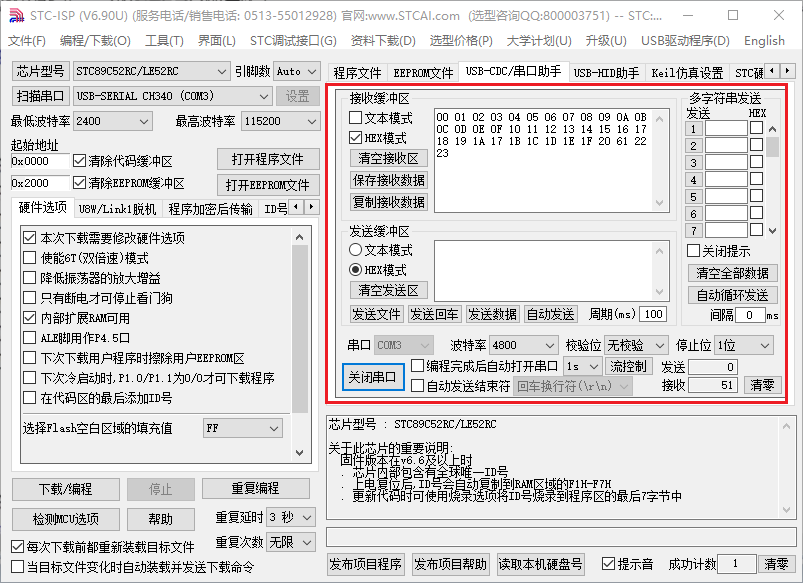Select 文本模式 radio in send buffer

355,250
